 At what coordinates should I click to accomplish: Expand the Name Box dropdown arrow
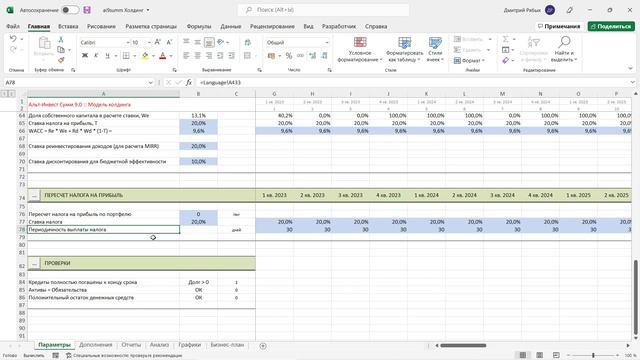click(x=150, y=82)
